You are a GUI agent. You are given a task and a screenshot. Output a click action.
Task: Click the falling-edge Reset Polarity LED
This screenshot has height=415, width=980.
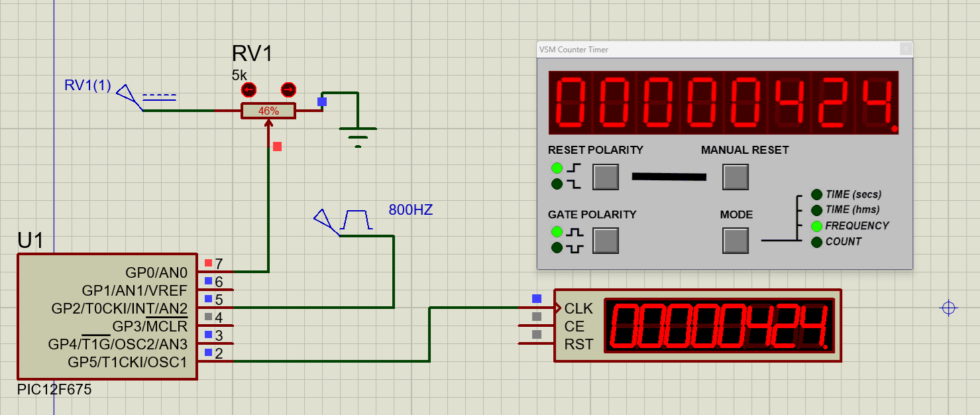point(557,184)
